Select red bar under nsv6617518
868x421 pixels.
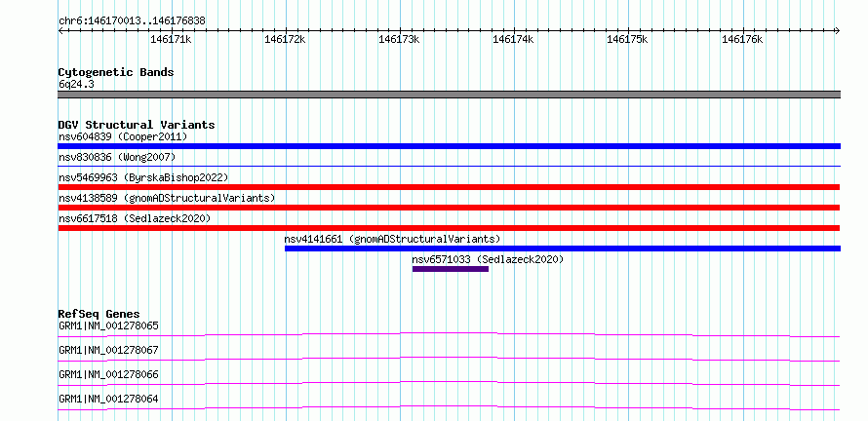449,228
